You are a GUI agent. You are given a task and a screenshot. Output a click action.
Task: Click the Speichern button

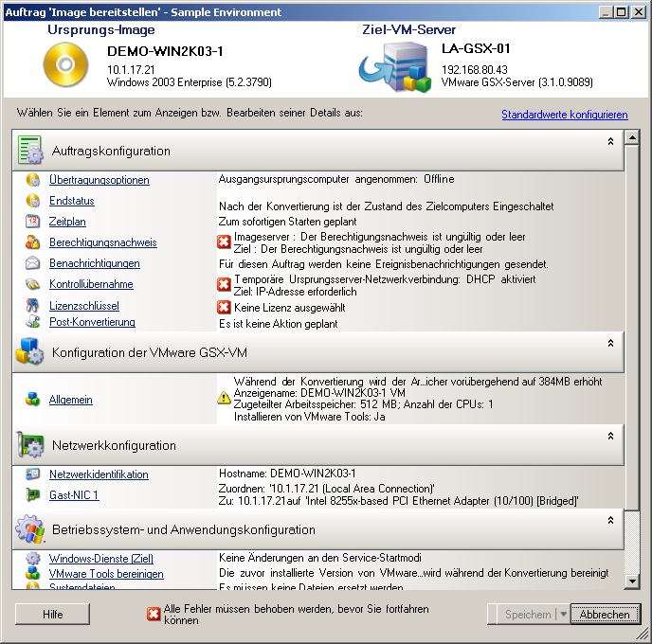(527, 614)
